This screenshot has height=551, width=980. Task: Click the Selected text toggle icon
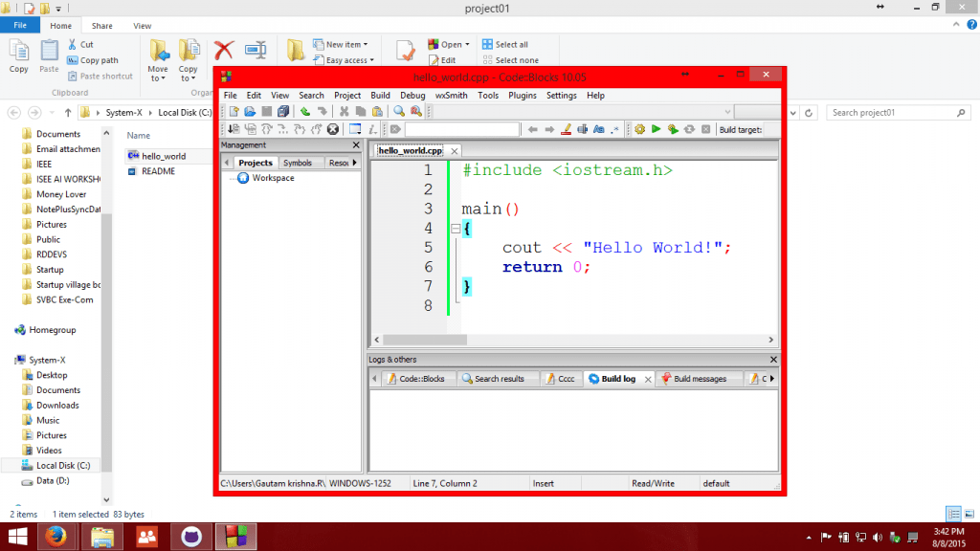click(583, 129)
